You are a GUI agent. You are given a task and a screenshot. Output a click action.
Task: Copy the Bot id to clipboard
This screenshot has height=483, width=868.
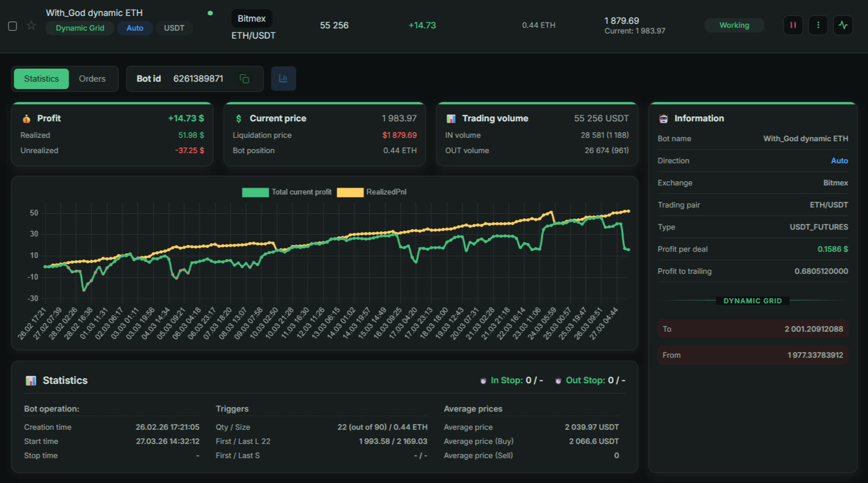pos(244,79)
